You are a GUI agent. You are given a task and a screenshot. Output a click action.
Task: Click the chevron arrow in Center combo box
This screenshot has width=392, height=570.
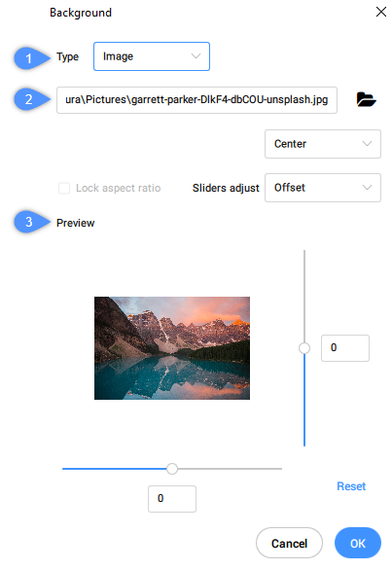pyautogui.click(x=368, y=144)
